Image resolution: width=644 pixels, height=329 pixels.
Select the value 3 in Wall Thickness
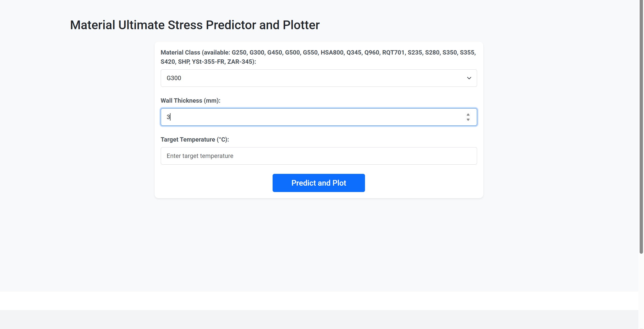coord(168,117)
